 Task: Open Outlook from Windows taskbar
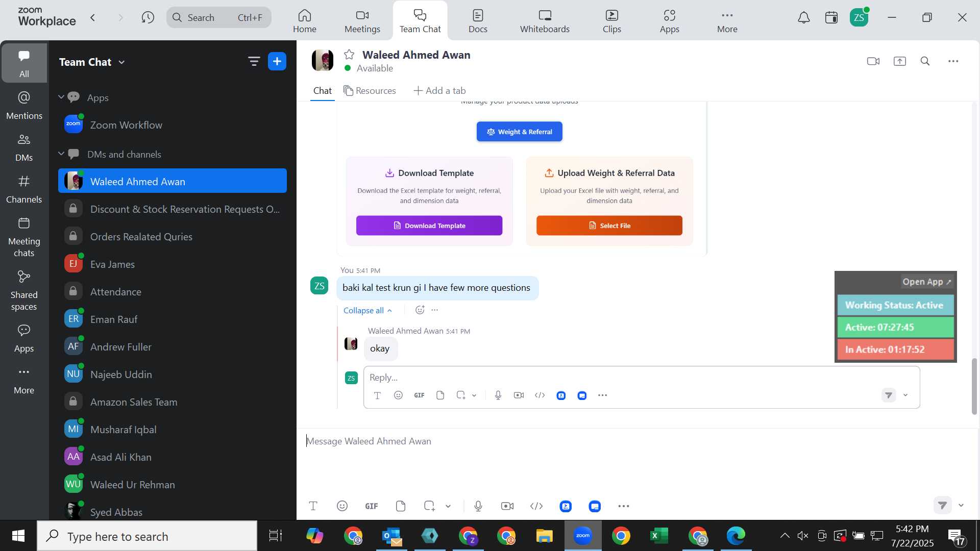tap(391, 536)
